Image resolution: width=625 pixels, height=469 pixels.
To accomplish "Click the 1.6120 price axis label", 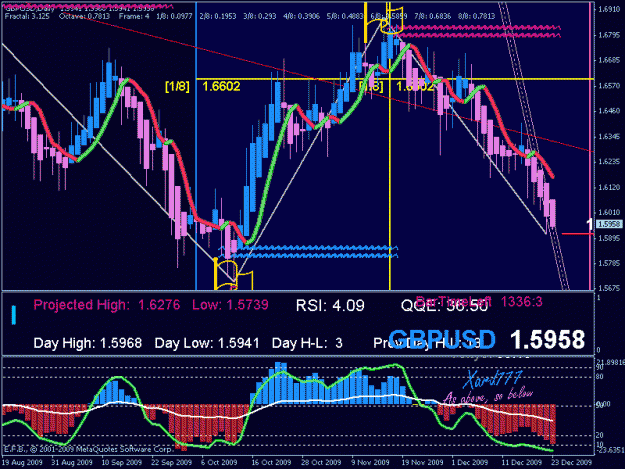I will coord(609,187).
